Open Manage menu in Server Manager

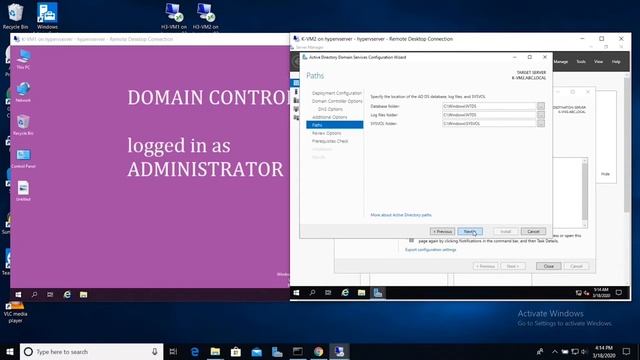point(560,62)
